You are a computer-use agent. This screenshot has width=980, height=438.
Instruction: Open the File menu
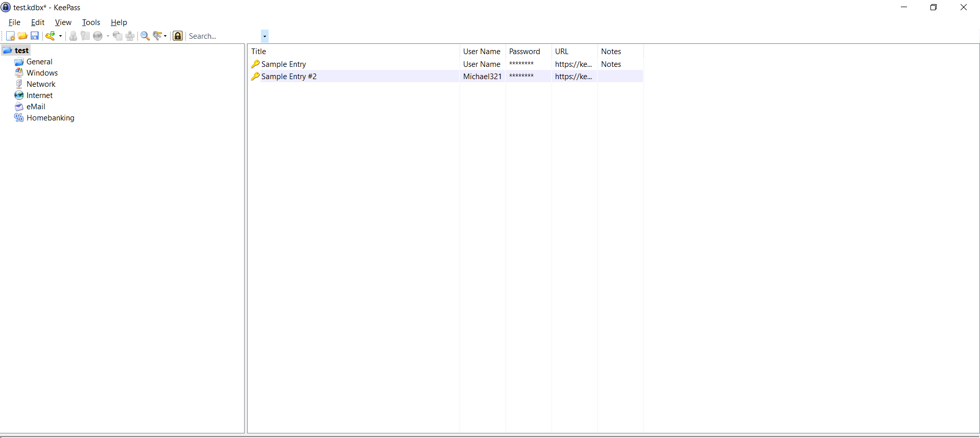(x=14, y=22)
